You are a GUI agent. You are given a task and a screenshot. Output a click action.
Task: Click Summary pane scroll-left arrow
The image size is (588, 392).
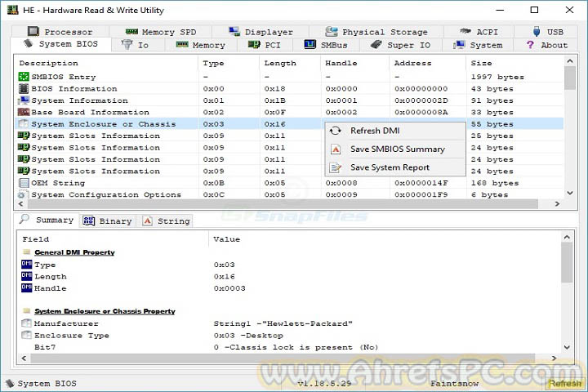pyautogui.click(x=24, y=359)
